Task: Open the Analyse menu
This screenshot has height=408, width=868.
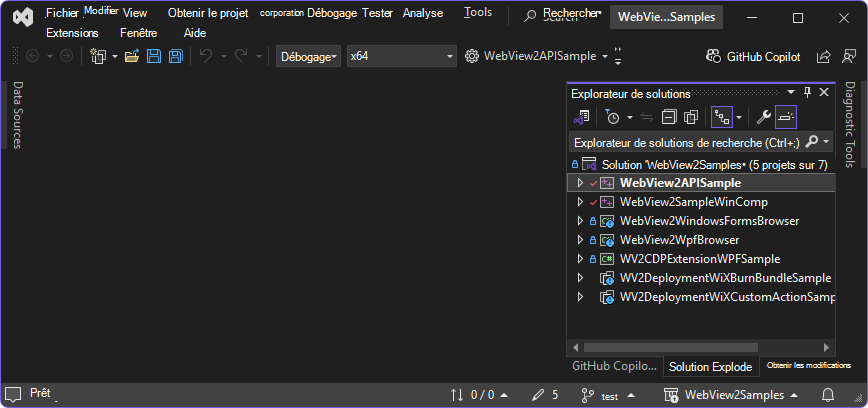Action: click(423, 13)
